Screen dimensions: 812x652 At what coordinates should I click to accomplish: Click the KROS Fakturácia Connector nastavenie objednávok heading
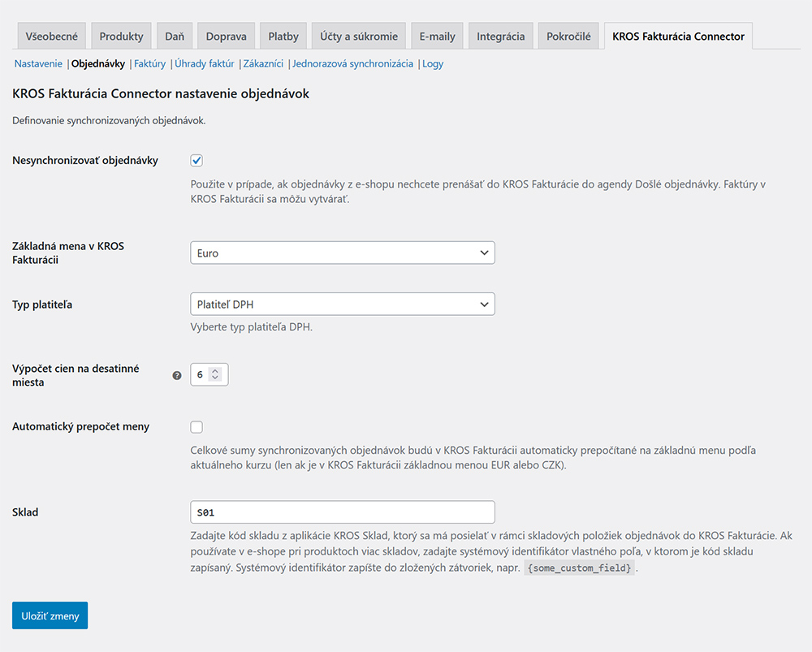161,93
